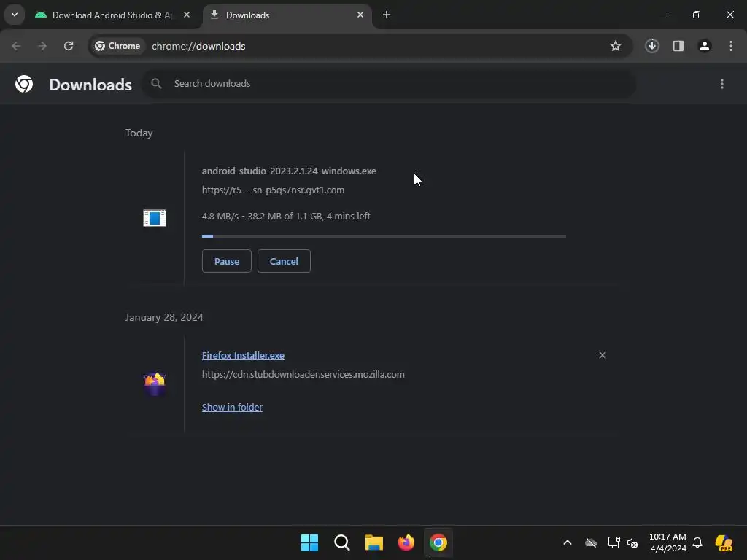Close the Downloads tab

click(360, 15)
